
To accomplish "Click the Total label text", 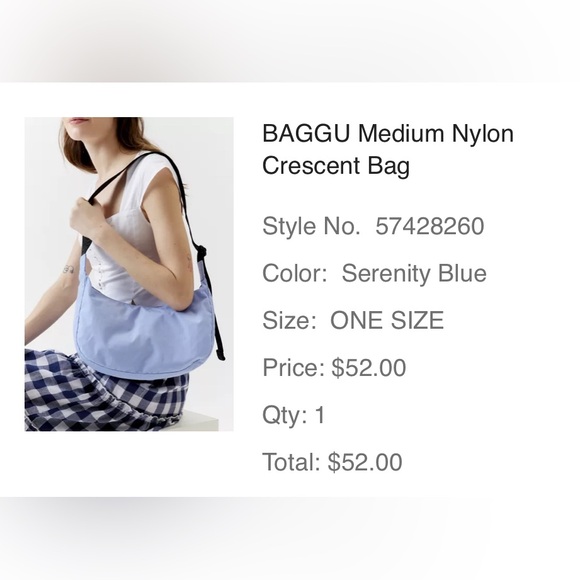I will click(291, 462).
